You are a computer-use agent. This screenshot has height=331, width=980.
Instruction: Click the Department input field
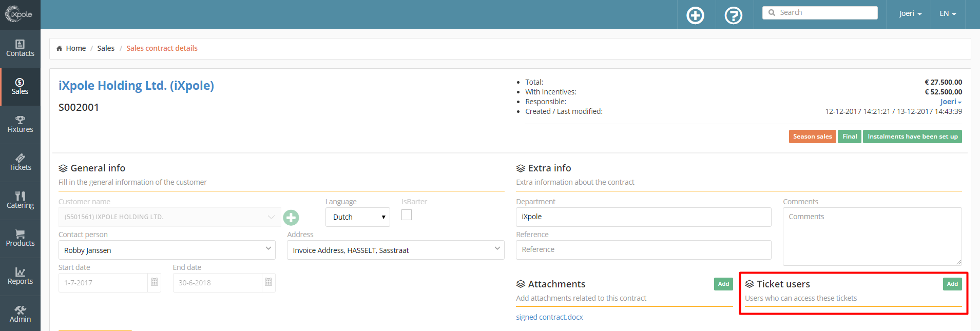(x=643, y=217)
